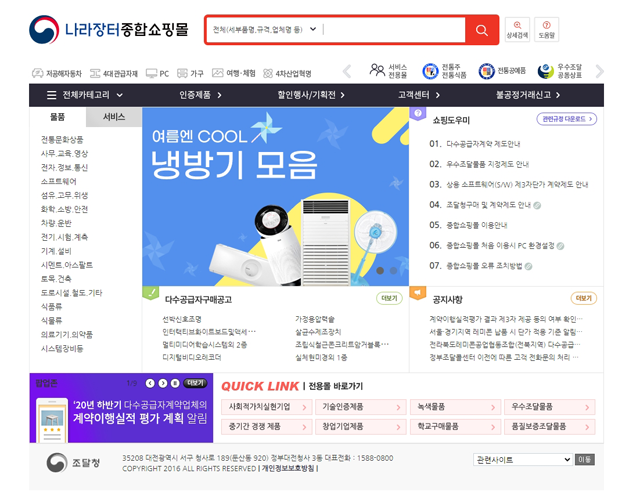Image resolution: width=640 pixels, height=499 pixels.
Task: Open 전통주 전통식품 mall icon
Action: [444, 71]
